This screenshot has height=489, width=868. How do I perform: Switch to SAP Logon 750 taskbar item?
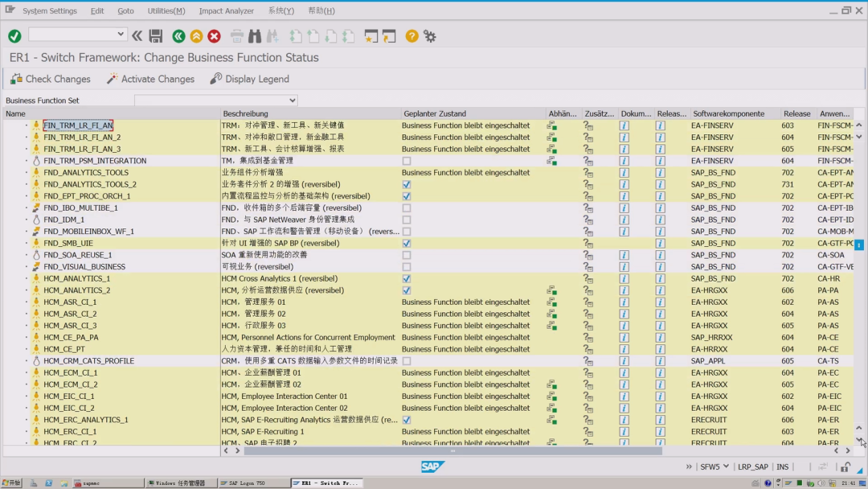coord(253,483)
